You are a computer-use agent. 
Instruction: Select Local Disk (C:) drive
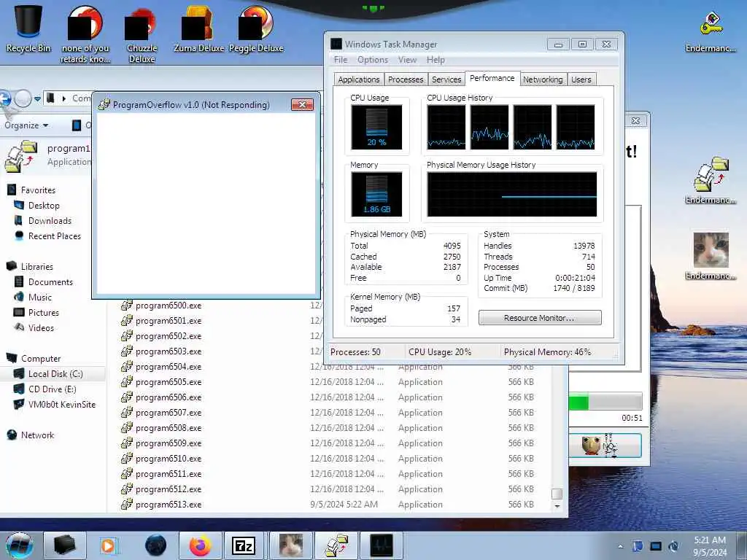[55, 374]
